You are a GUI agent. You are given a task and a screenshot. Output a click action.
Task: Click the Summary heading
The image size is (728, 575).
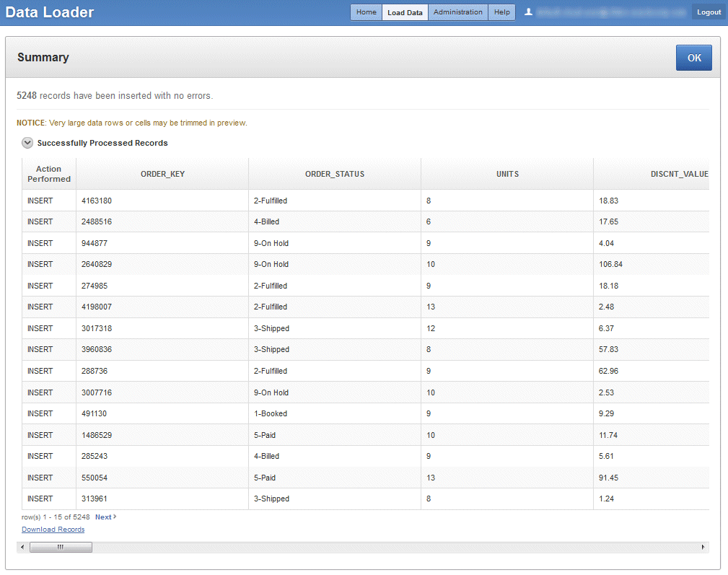pos(43,57)
